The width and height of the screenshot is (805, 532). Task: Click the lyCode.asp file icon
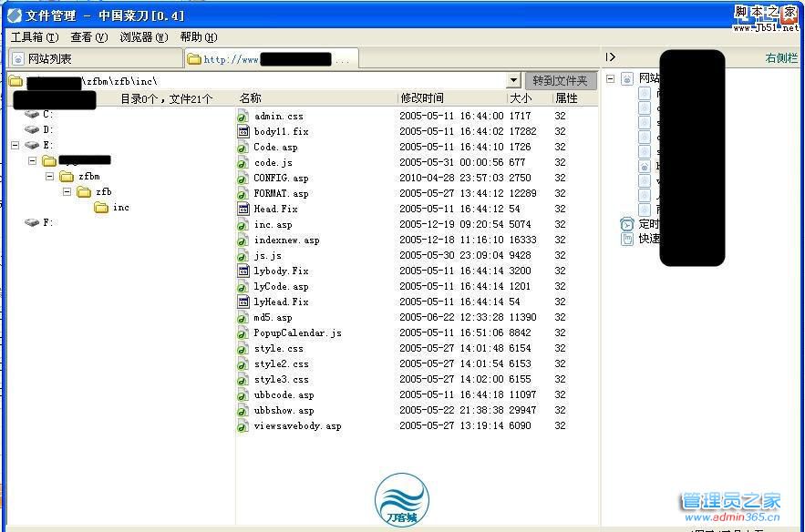point(243,287)
